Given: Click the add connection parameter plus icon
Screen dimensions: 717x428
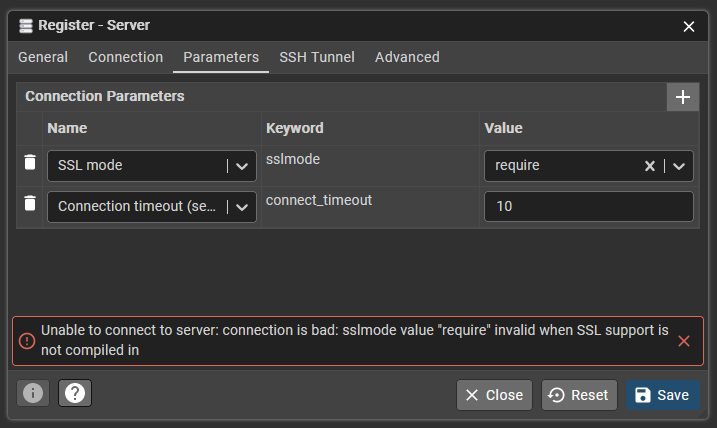Looking at the screenshot, I should (683, 97).
